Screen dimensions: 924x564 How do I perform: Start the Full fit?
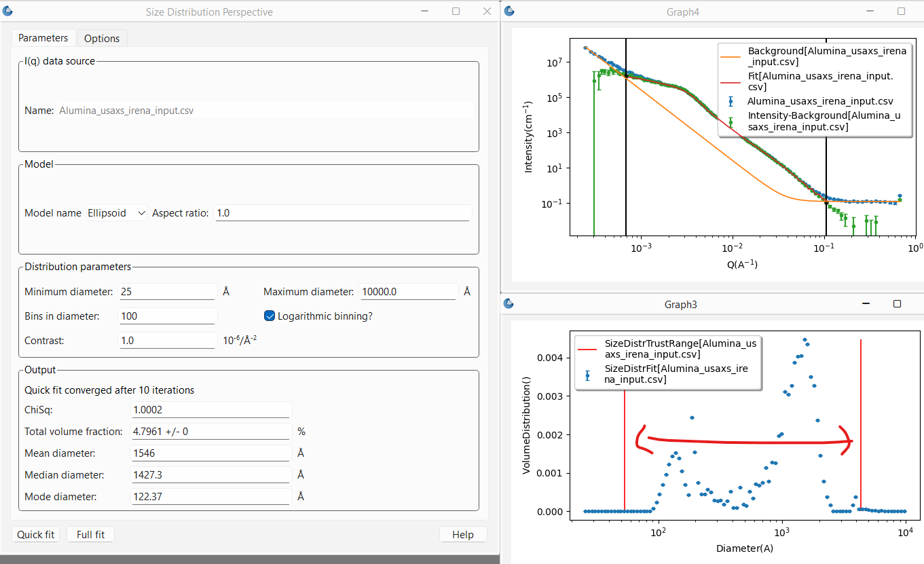[x=90, y=535]
